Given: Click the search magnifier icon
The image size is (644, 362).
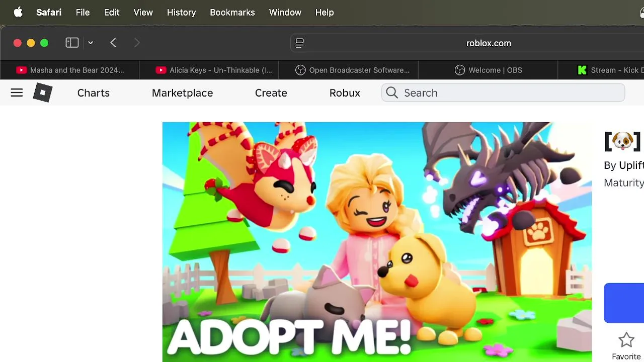Looking at the screenshot, I should pyautogui.click(x=392, y=93).
